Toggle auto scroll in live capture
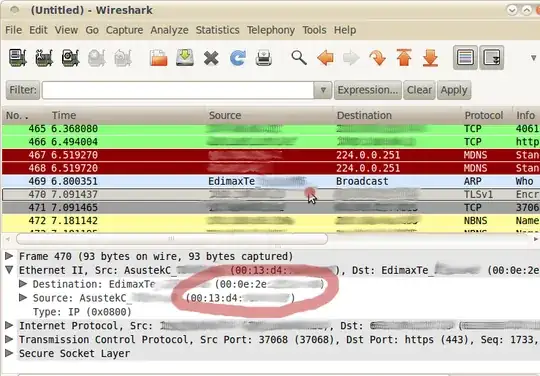The height and width of the screenshot is (376, 540). tap(491, 57)
